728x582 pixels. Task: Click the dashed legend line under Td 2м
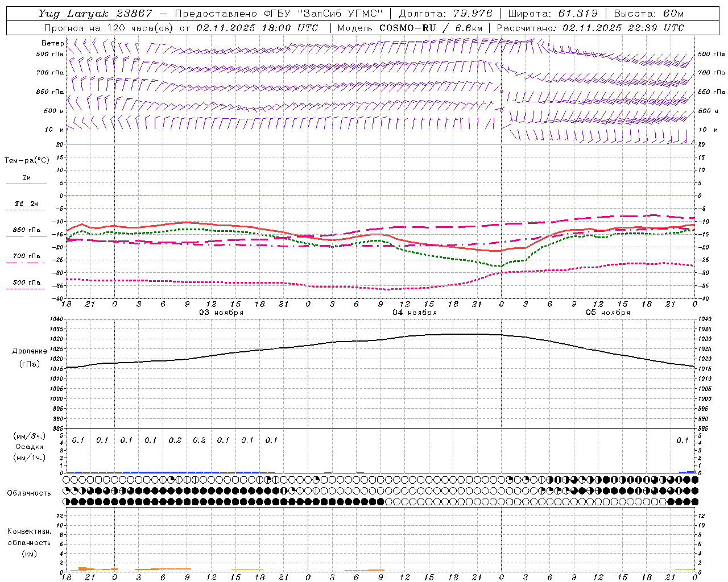point(26,210)
